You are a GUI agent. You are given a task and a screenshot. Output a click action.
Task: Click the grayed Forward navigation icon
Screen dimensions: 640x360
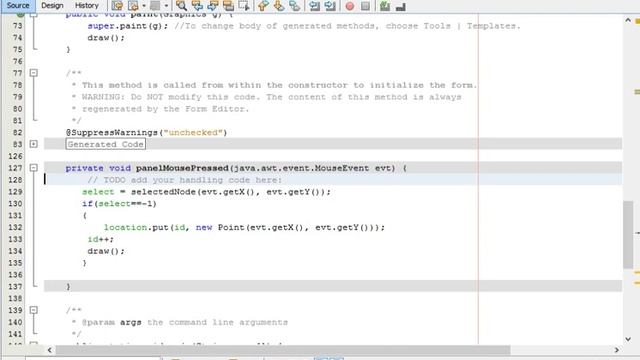pyautogui.click(x=155, y=6)
